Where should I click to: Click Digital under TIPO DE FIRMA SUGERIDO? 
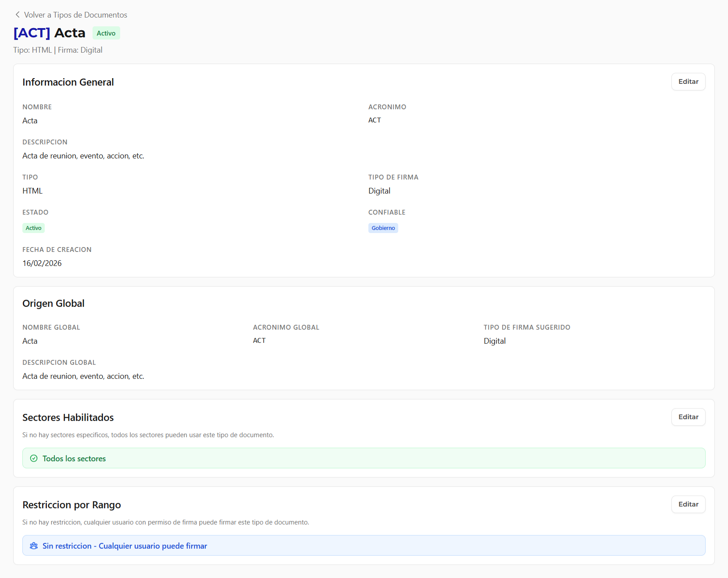click(x=494, y=341)
